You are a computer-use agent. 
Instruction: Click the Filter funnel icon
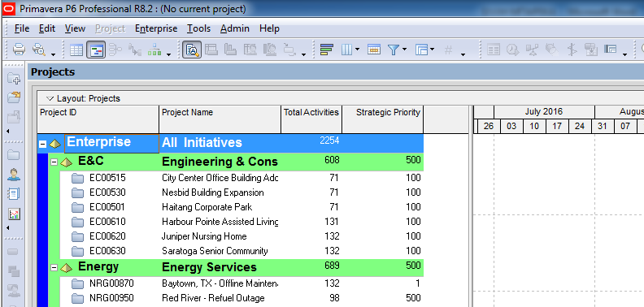coord(394,50)
